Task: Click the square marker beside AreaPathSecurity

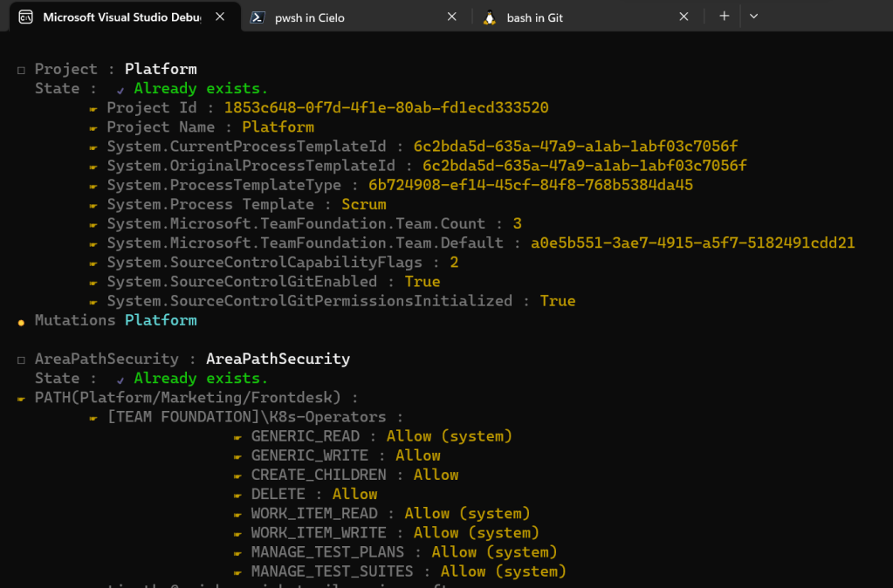Action: click(21, 359)
